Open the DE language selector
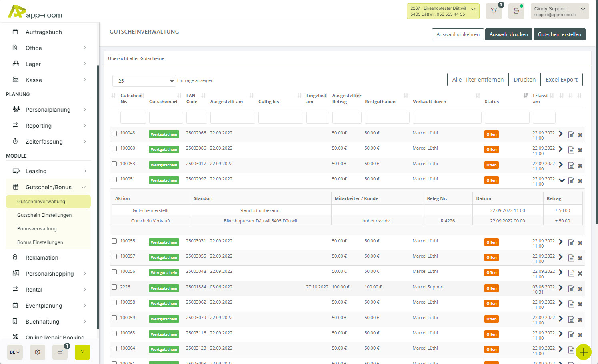Image resolution: width=598 pixels, height=364 pixels. click(x=15, y=352)
